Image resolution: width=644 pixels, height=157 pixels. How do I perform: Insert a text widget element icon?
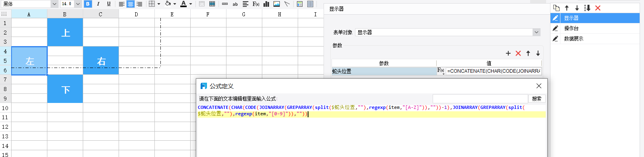coord(225,4)
